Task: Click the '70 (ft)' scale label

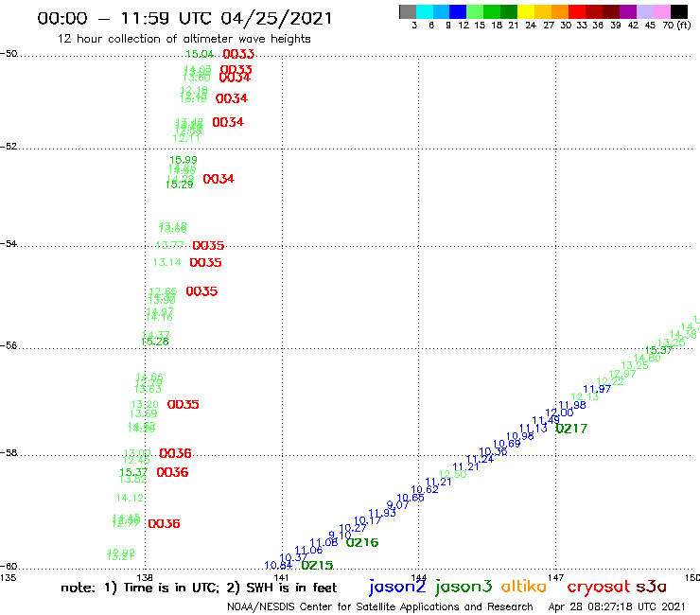Action: pos(676,26)
